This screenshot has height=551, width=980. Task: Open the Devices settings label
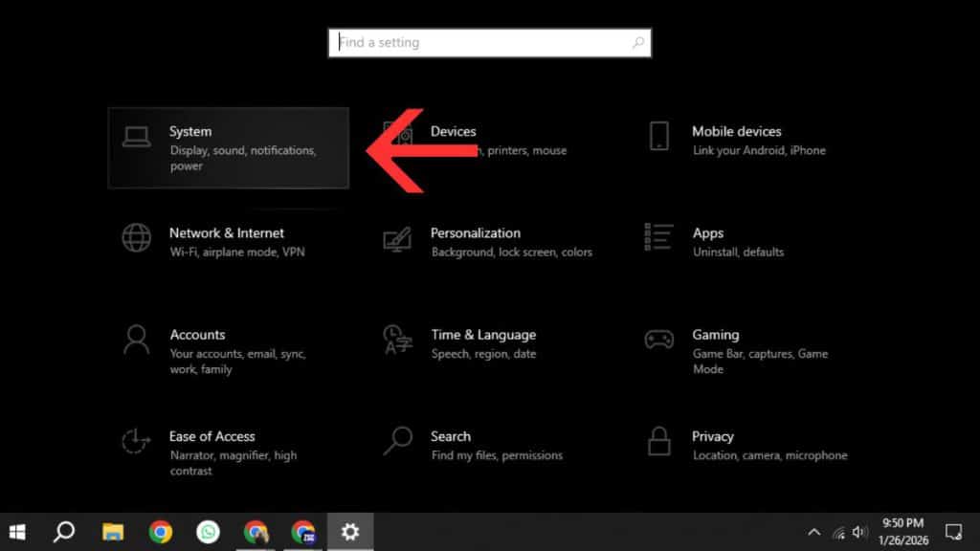tap(453, 131)
